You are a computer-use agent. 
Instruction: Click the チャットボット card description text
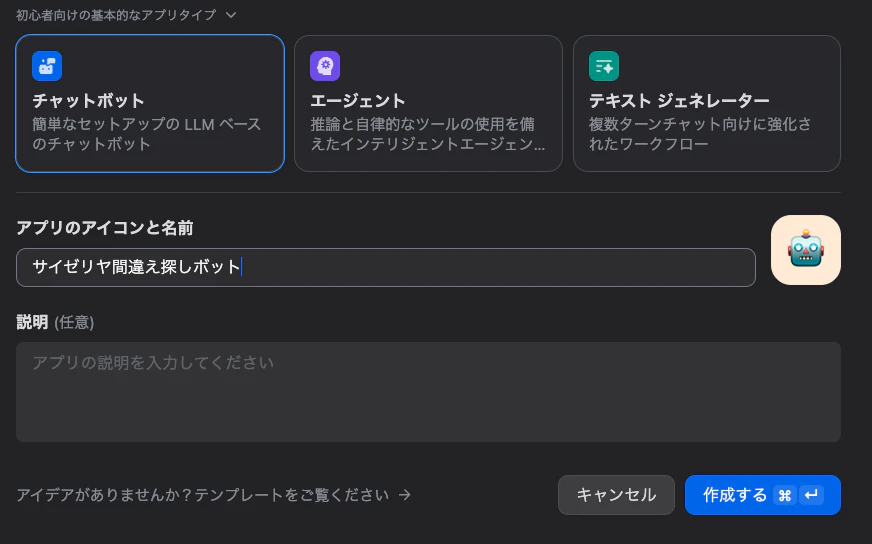point(147,134)
